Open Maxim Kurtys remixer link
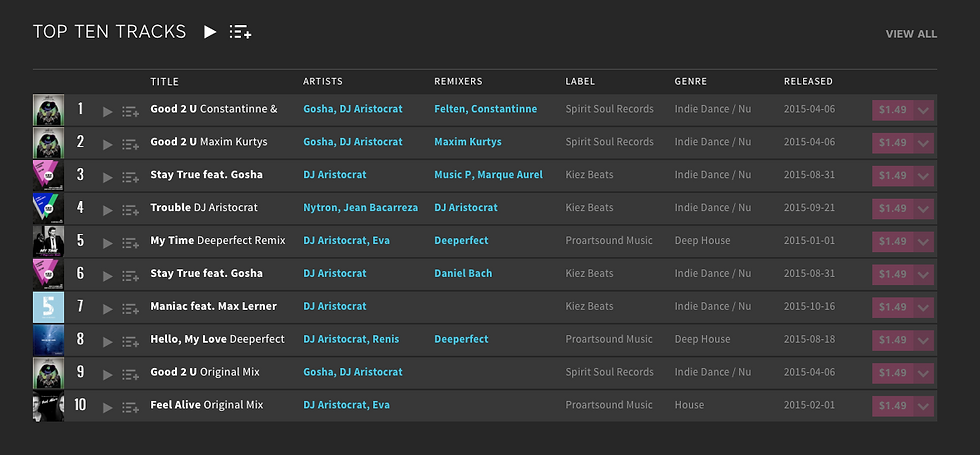980x455 pixels. click(468, 142)
